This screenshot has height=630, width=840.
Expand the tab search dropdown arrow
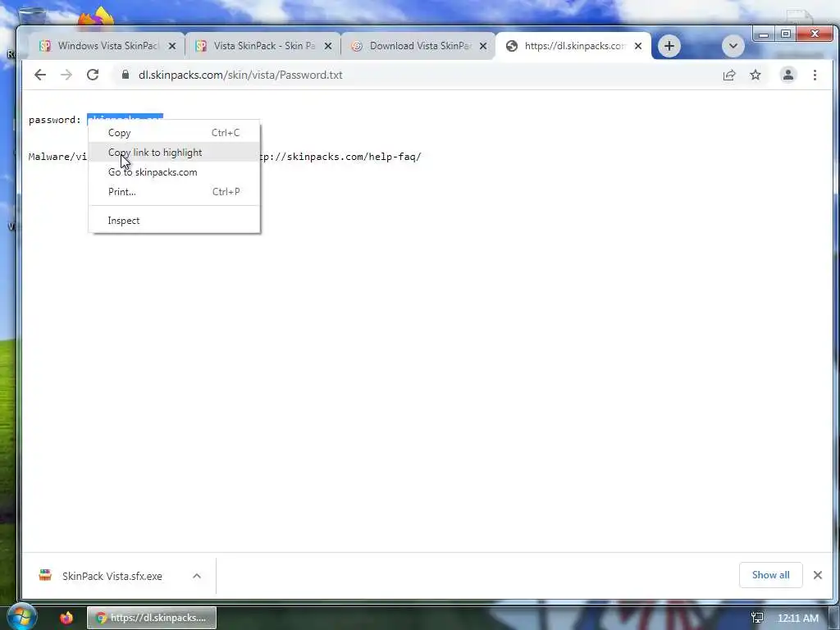[x=733, y=46]
